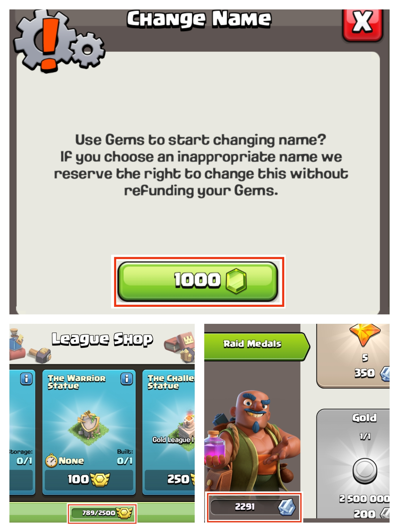This screenshot has width=399, height=532.
Task: Buy Warrior Statue for 100 league medals
Action: tap(89, 479)
